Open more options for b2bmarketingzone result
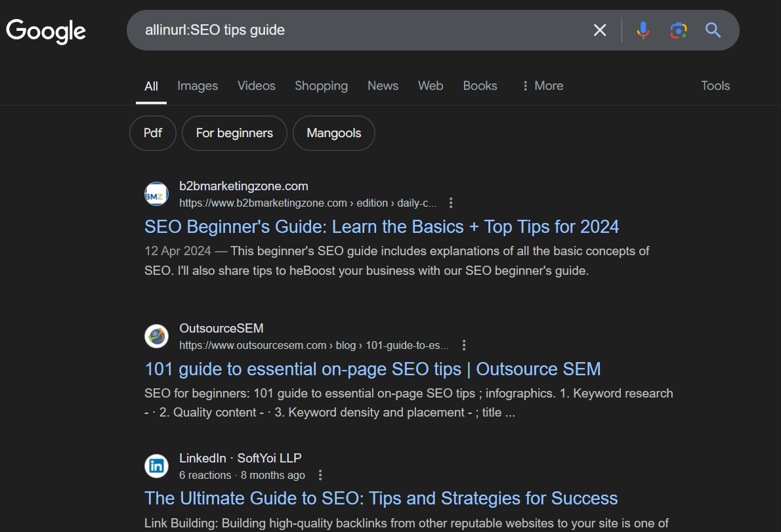Screen dimensions: 781x532 click(451, 203)
